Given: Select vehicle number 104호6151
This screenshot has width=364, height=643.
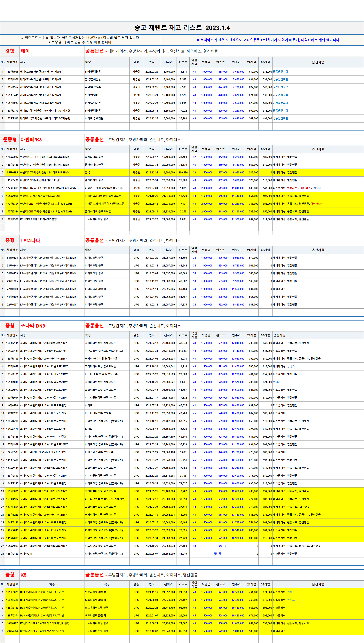Looking at the screenshot, I should (x=12, y=351).
